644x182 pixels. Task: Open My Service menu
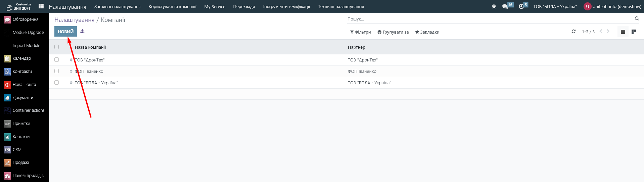pos(215,6)
